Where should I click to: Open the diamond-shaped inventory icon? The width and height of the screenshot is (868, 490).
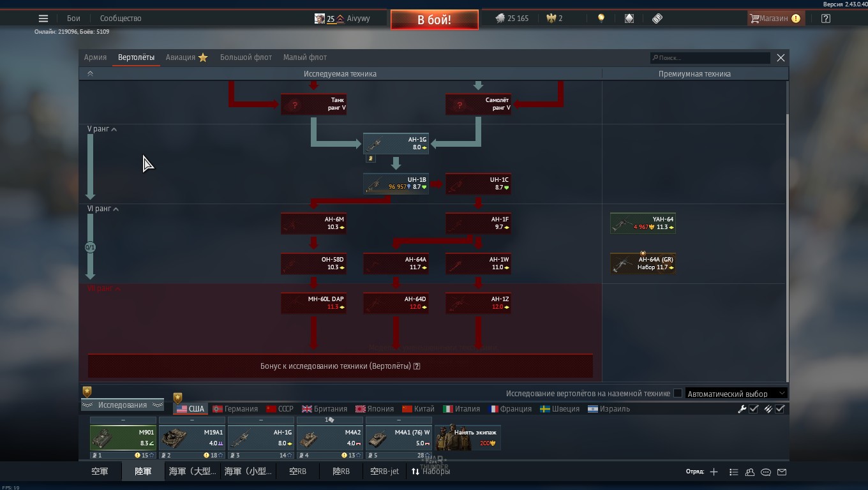[x=629, y=19]
